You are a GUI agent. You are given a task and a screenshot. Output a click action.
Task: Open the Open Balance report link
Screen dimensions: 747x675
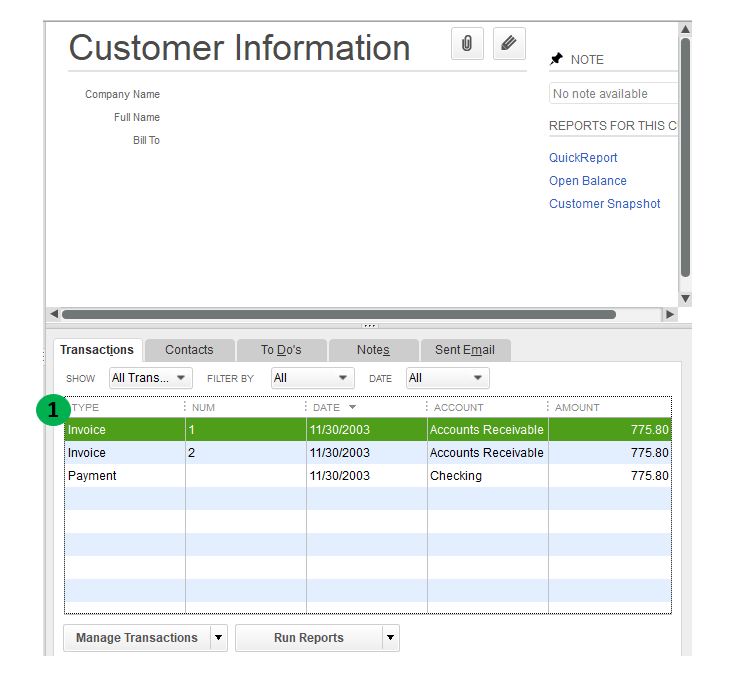click(x=587, y=181)
